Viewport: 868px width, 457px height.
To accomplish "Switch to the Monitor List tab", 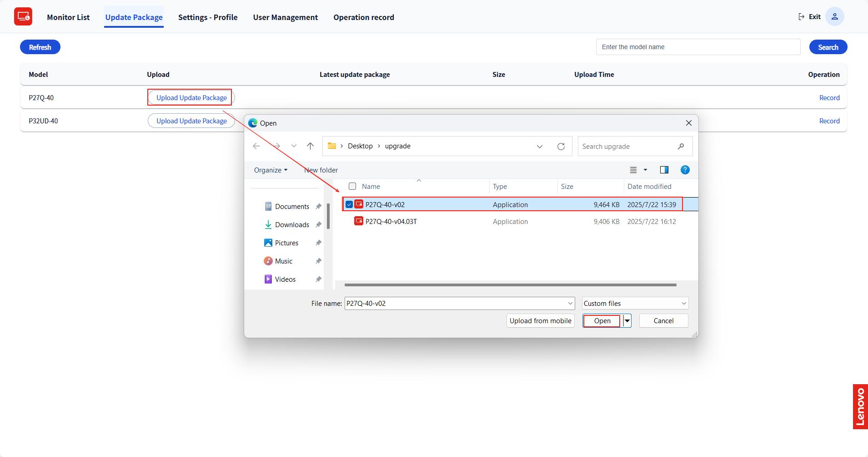I will [x=68, y=17].
